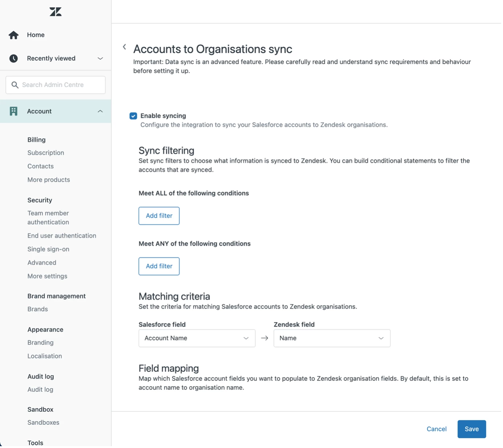Click the Sandbox section heading

[40, 410]
